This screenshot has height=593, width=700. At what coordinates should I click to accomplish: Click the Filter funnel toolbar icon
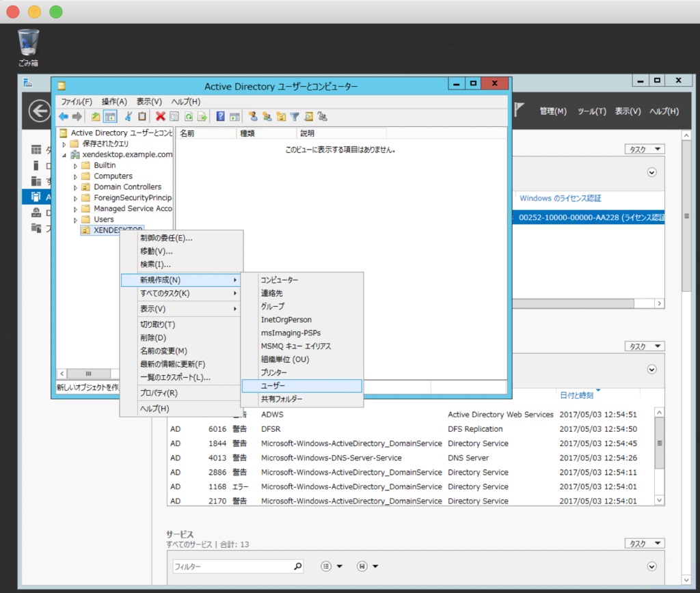(x=295, y=117)
